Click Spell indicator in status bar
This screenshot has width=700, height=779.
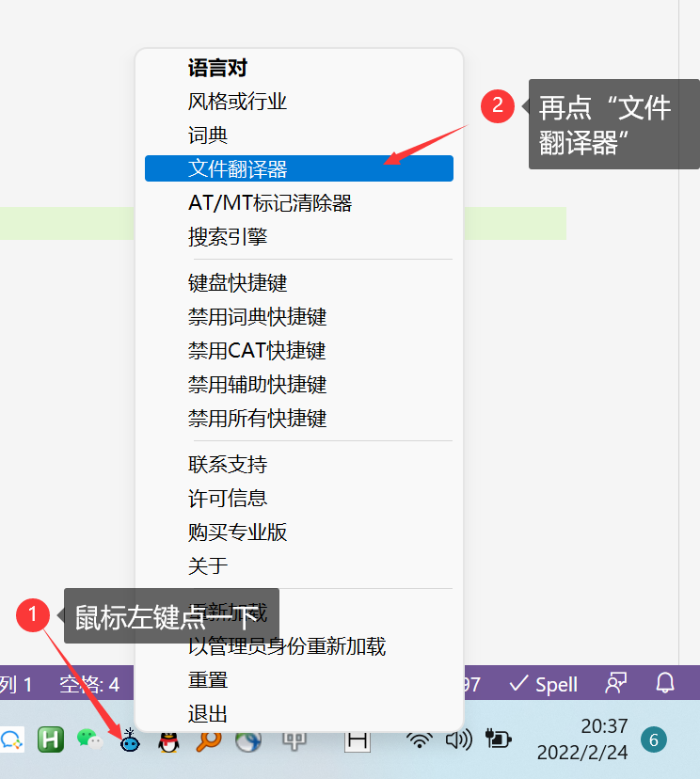tap(544, 684)
